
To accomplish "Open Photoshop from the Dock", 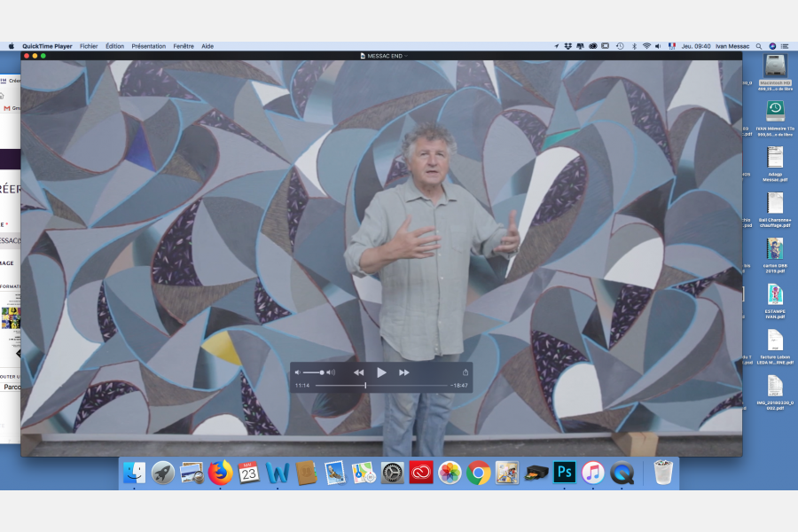I will coord(564,473).
